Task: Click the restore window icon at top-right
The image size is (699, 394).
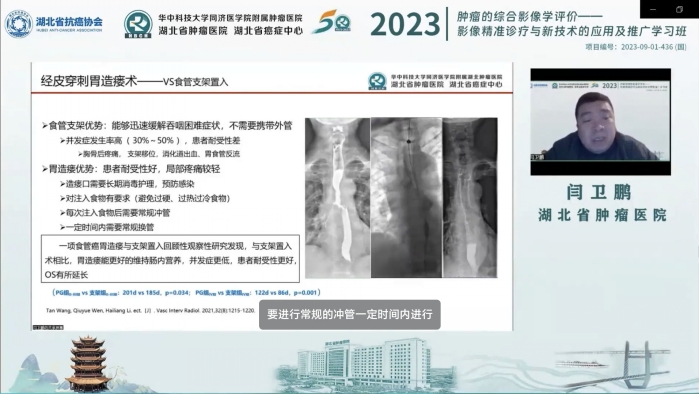Action: 679,9
